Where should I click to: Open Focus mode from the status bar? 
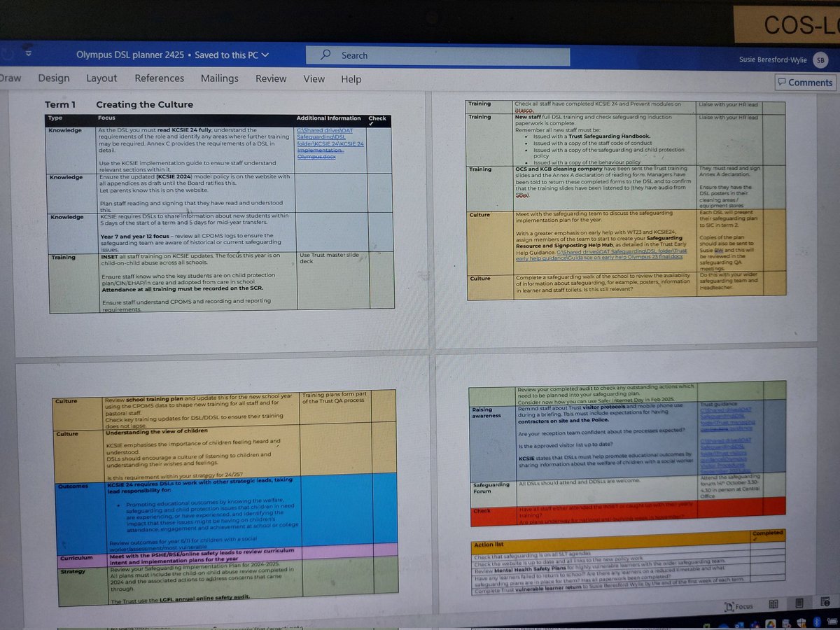[738, 605]
